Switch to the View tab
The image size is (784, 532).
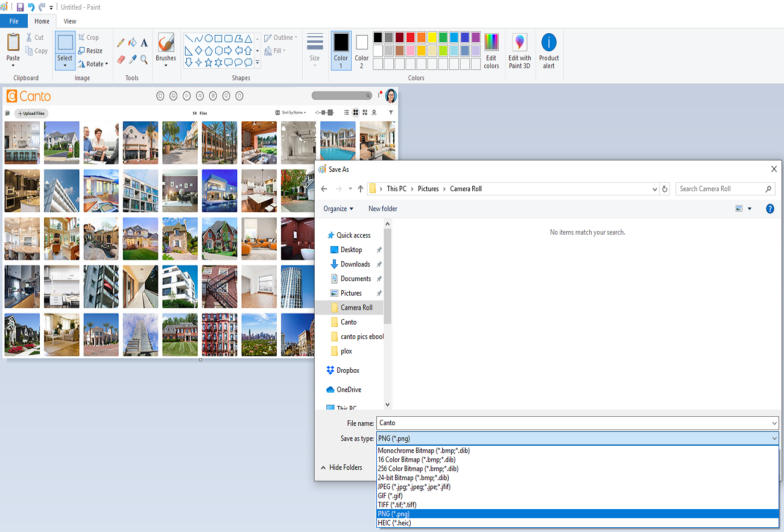tap(69, 21)
